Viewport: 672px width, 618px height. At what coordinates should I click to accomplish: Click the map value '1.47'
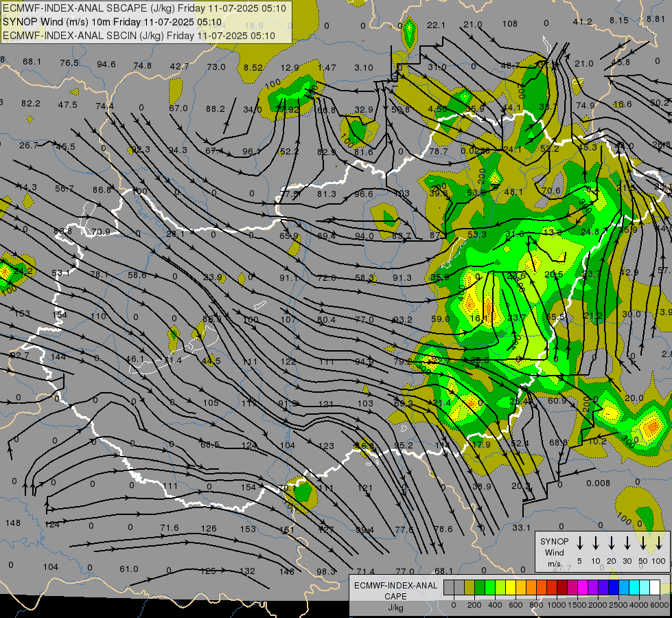coord(327,68)
